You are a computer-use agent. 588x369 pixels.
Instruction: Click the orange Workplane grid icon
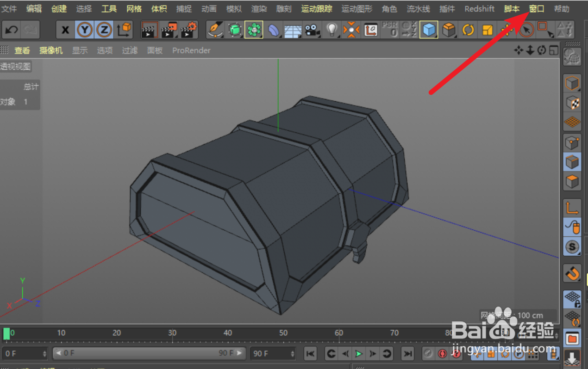point(572,123)
